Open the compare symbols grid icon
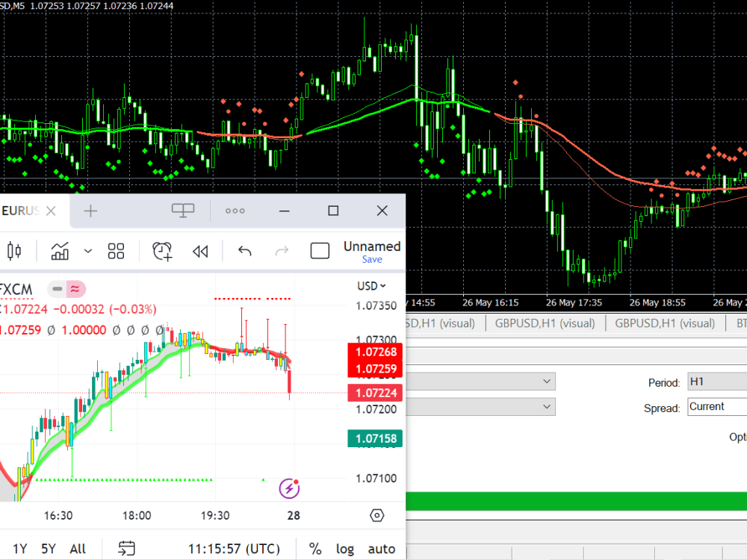The image size is (747, 560). [116, 251]
